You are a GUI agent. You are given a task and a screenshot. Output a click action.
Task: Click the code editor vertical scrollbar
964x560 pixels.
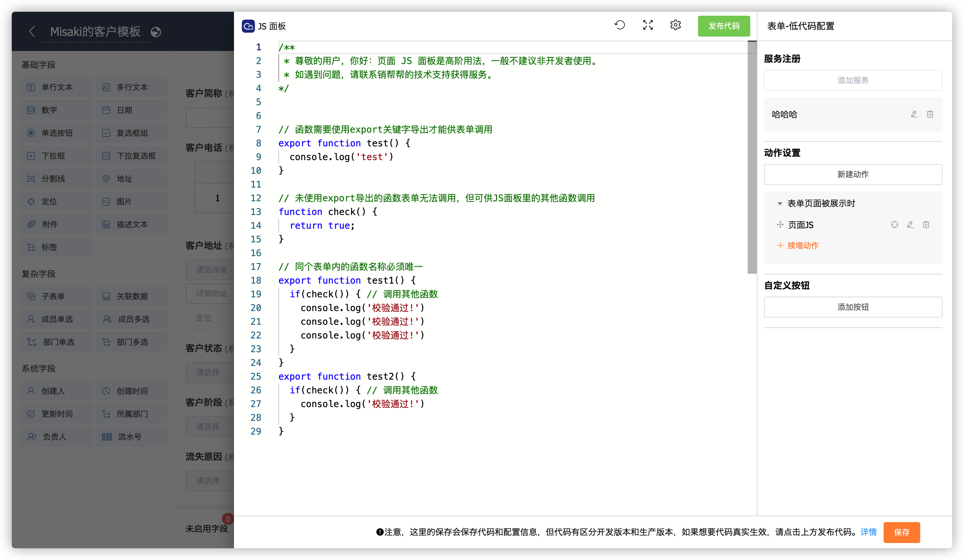[752, 157]
